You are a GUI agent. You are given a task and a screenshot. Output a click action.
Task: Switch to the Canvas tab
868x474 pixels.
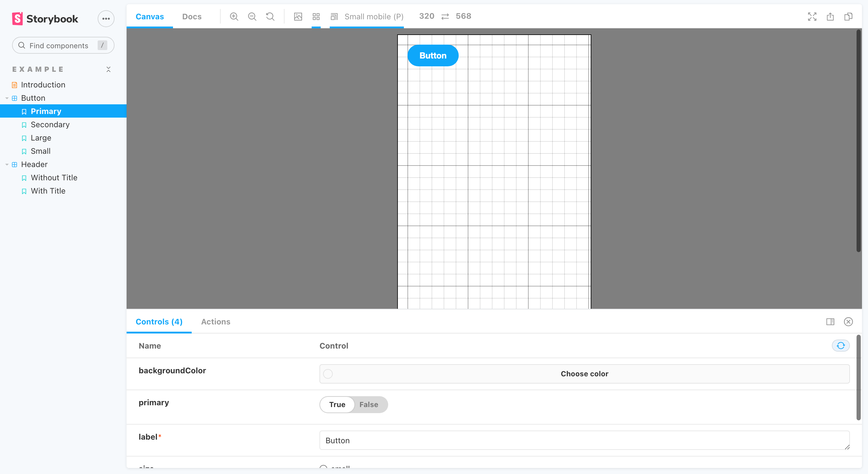(149, 17)
